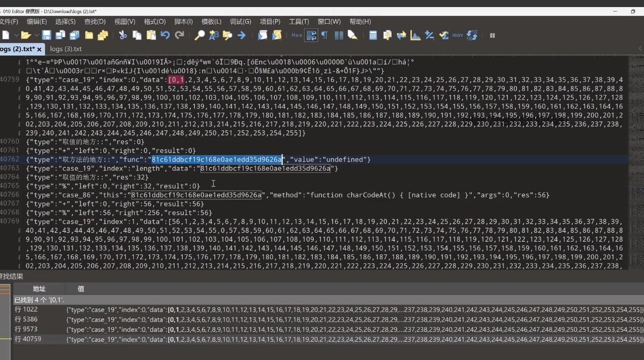This screenshot has height=360, width=644.
Task: Open the 工具(T) menu
Action: pyautogui.click(x=299, y=22)
